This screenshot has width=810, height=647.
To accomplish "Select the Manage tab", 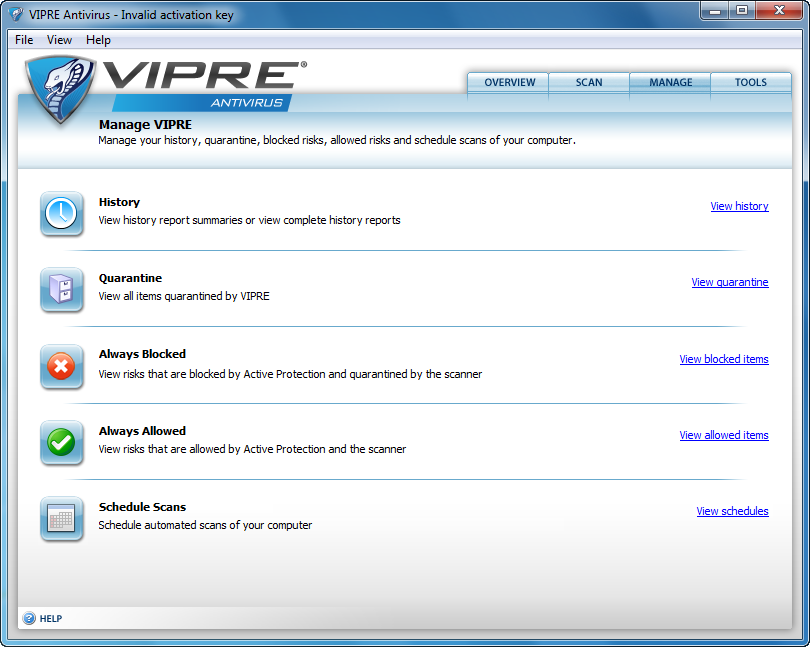I will pos(671,83).
